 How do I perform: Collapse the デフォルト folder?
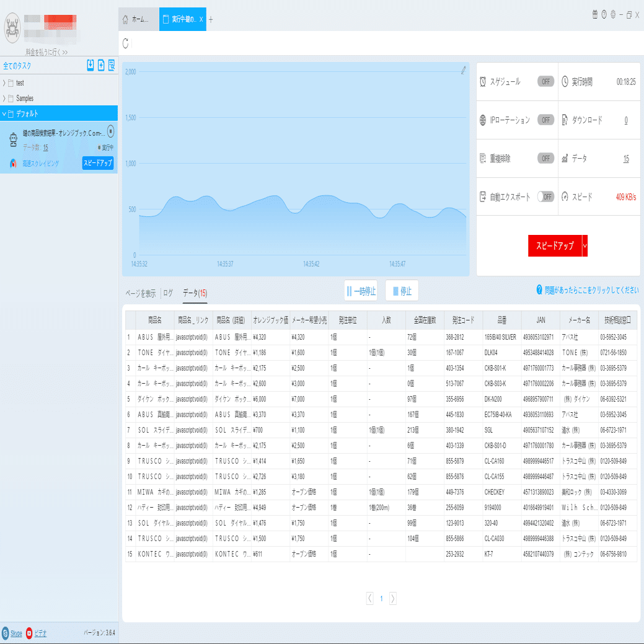4,114
